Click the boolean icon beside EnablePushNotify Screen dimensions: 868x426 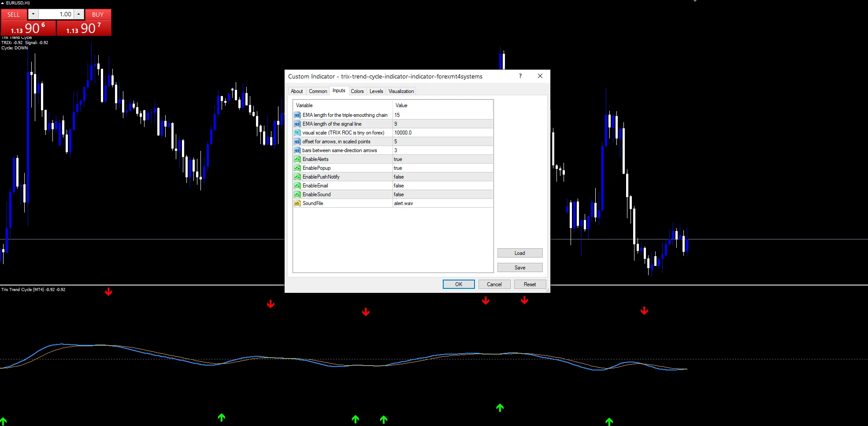coord(297,177)
